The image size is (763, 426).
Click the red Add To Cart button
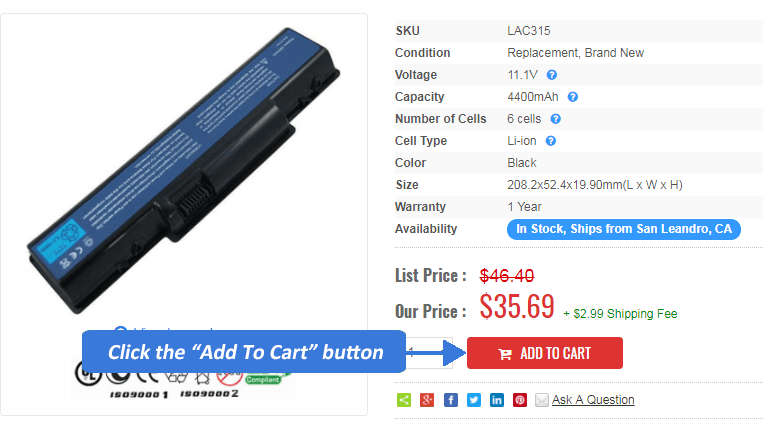(545, 353)
